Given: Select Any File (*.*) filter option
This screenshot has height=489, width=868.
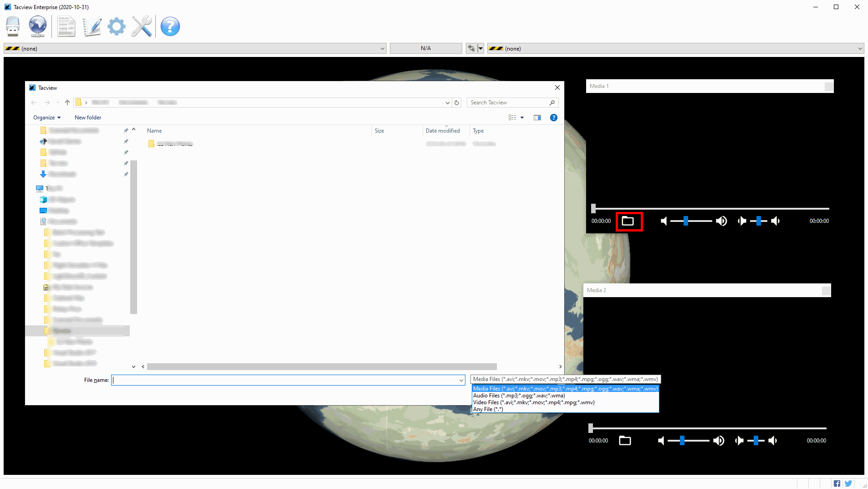Looking at the screenshot, I should click(x=565, y=409).
